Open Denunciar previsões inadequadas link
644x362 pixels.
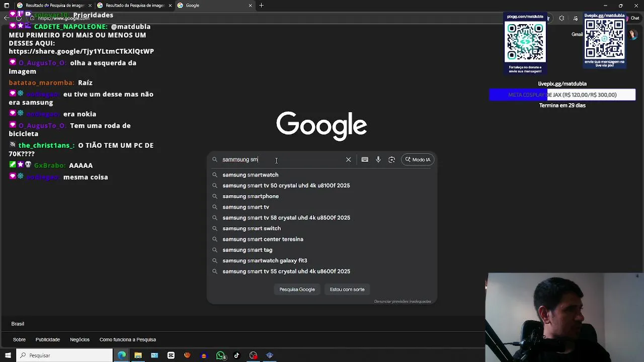403,302
